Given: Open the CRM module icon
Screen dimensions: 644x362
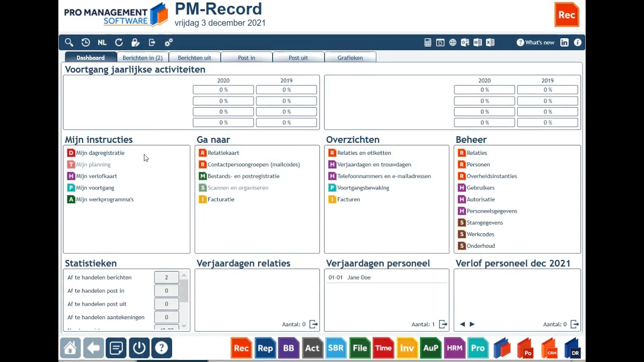Looking at the screenshot, I should 549,348.
